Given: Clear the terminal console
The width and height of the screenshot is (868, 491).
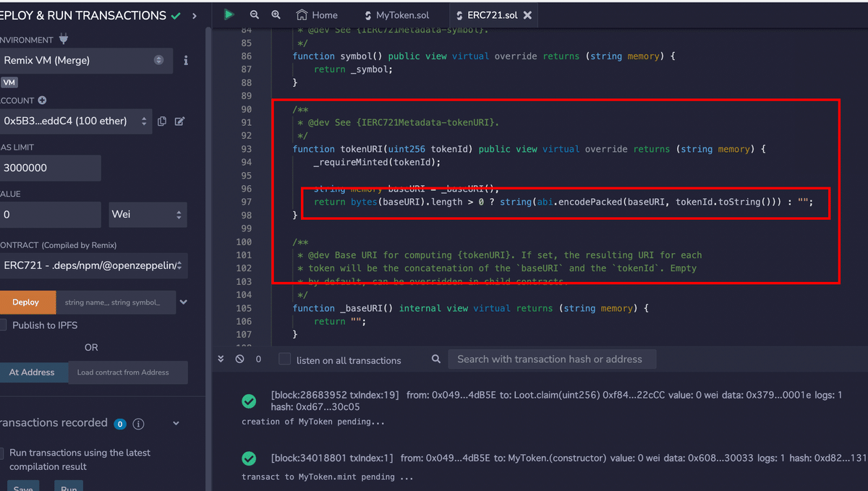Looking at the screenshot, I should 239,359.
